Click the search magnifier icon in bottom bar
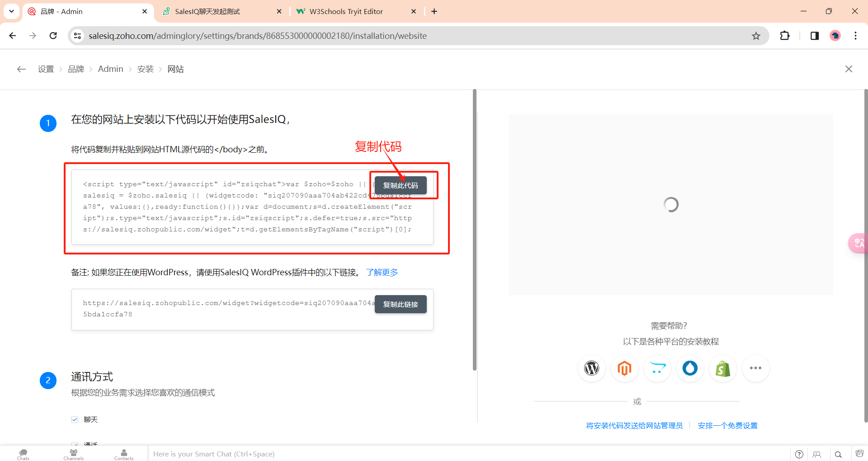The image size is (868, 461). click(838, 454)
